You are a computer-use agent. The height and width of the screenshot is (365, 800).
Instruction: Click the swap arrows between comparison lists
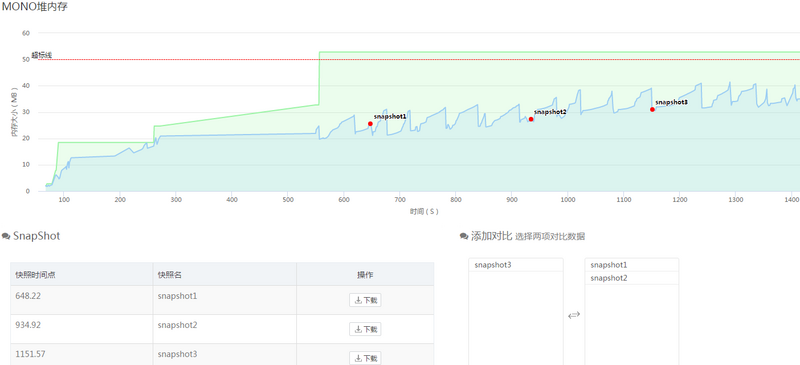pos(574,315)
